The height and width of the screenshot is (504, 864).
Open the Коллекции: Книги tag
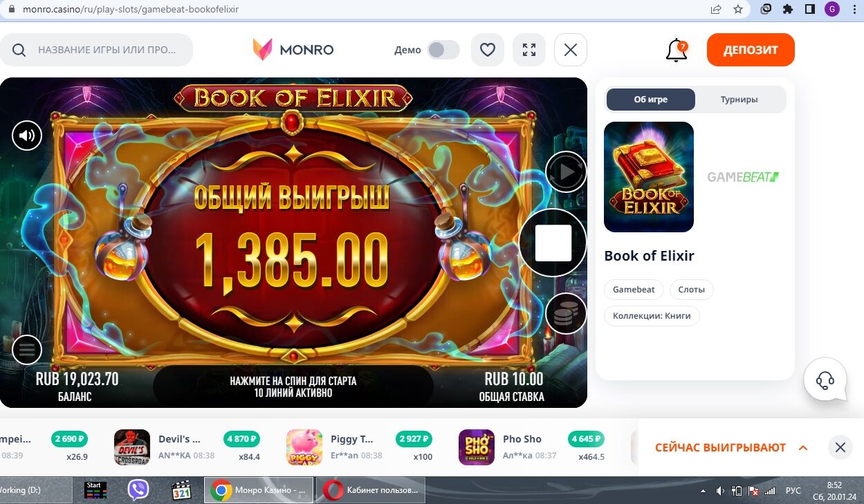pyautogui.click(x=652, y=316)
